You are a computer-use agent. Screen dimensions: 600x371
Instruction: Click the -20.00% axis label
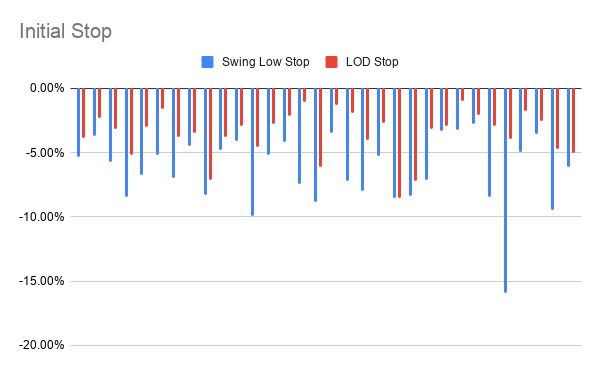[x=42, y=345]
